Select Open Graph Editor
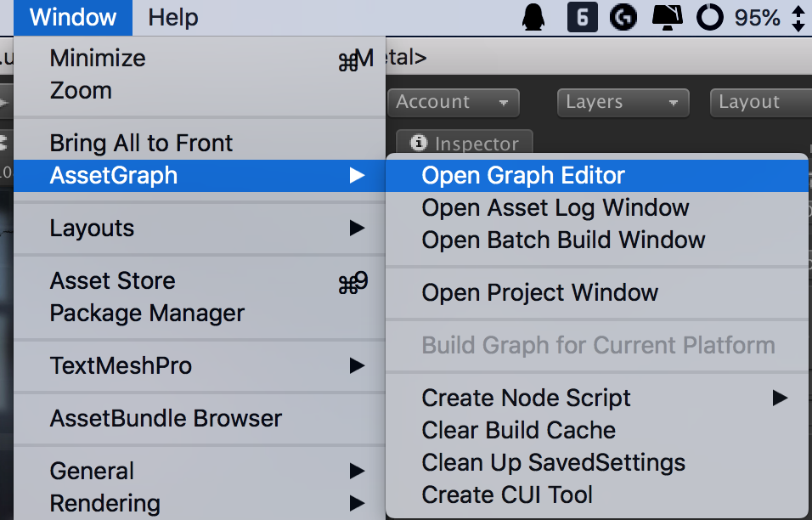 (523, 176)
